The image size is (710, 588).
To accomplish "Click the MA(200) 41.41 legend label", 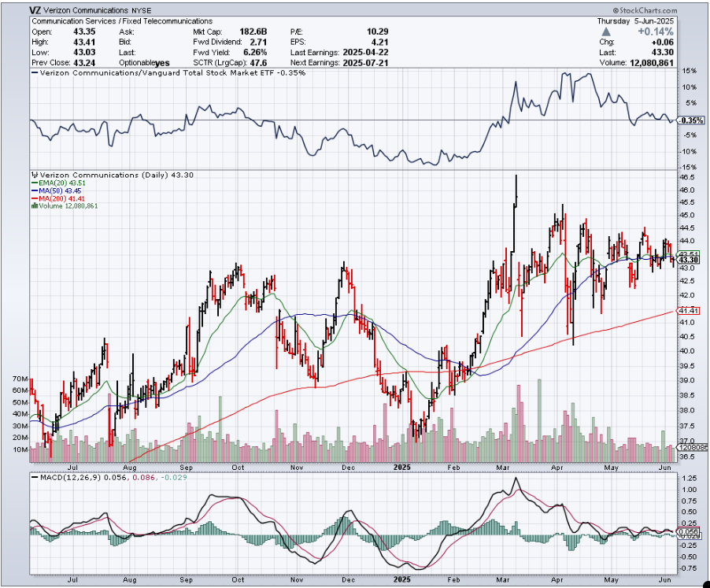I will pyautogui.click(x=62, y=198).
